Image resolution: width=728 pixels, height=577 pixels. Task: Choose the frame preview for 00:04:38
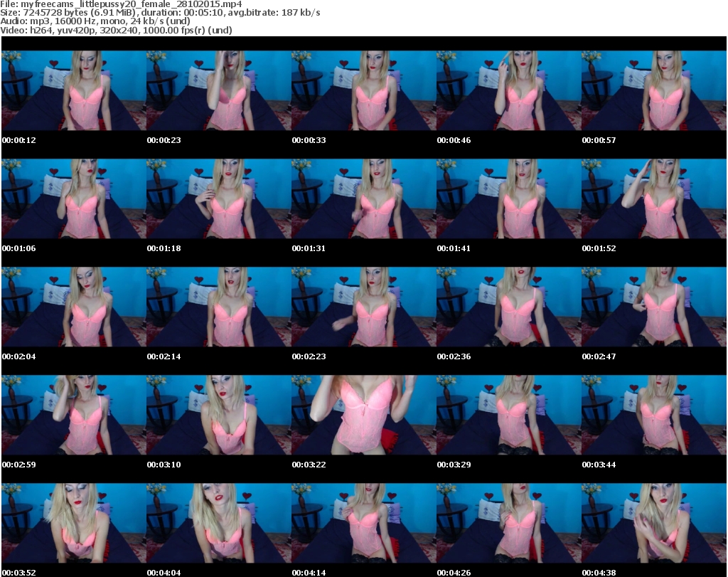click(654, 523)
